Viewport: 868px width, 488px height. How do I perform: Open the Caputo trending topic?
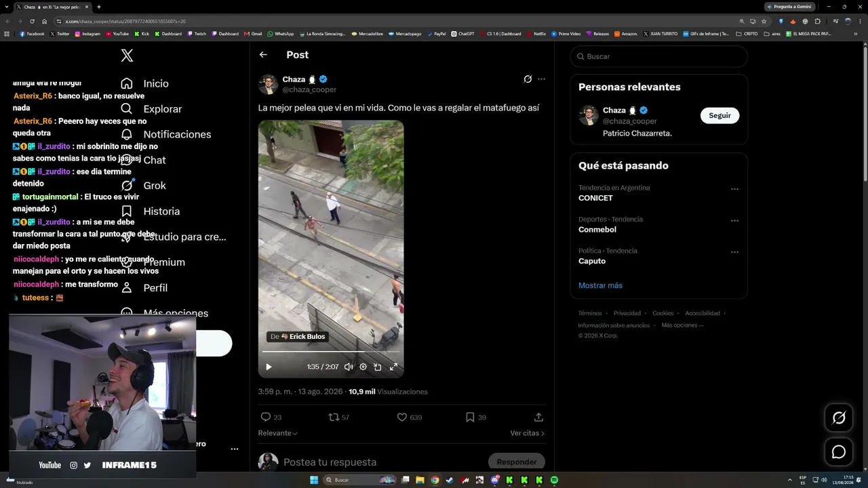coord(592,261)
